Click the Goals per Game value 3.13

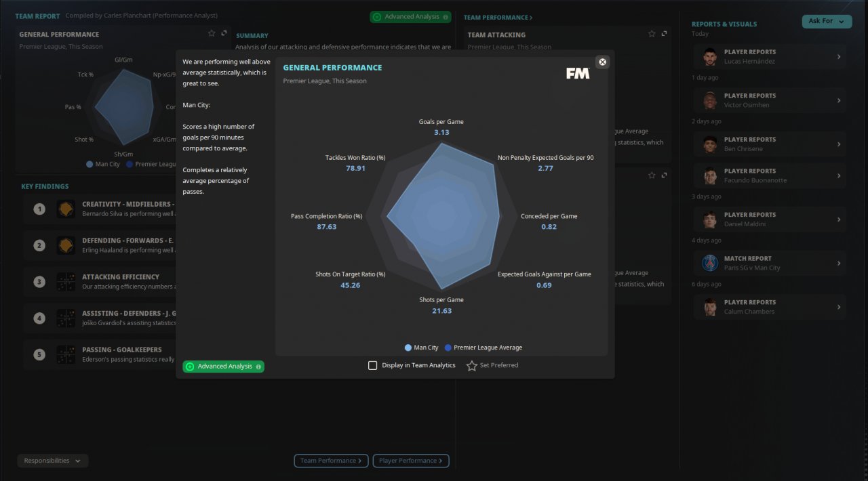(x=441, y=132)
